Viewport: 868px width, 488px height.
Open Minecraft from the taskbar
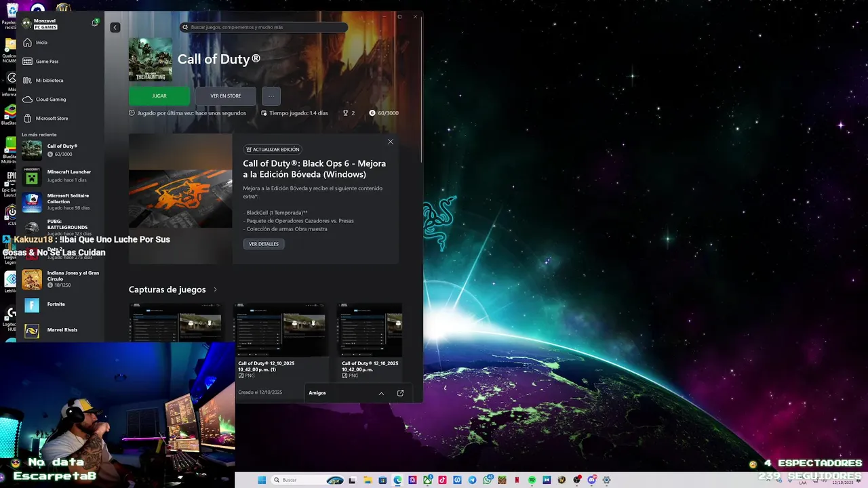[x=502, y=480]
